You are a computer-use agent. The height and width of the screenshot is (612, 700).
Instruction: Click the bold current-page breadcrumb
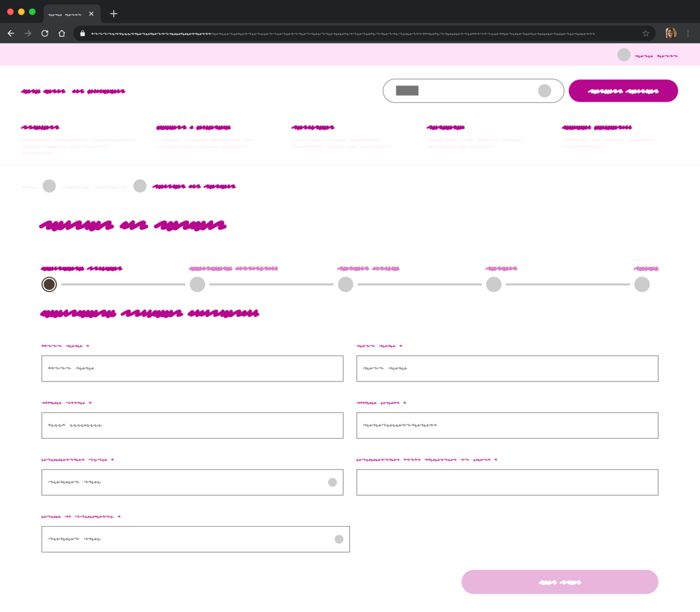[194, 187]
